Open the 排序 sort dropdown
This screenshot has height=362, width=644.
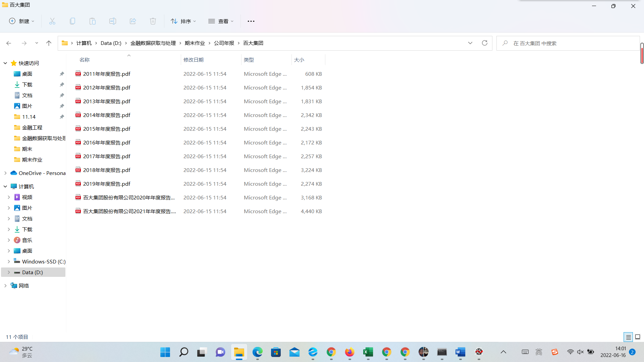coord(183,21)
